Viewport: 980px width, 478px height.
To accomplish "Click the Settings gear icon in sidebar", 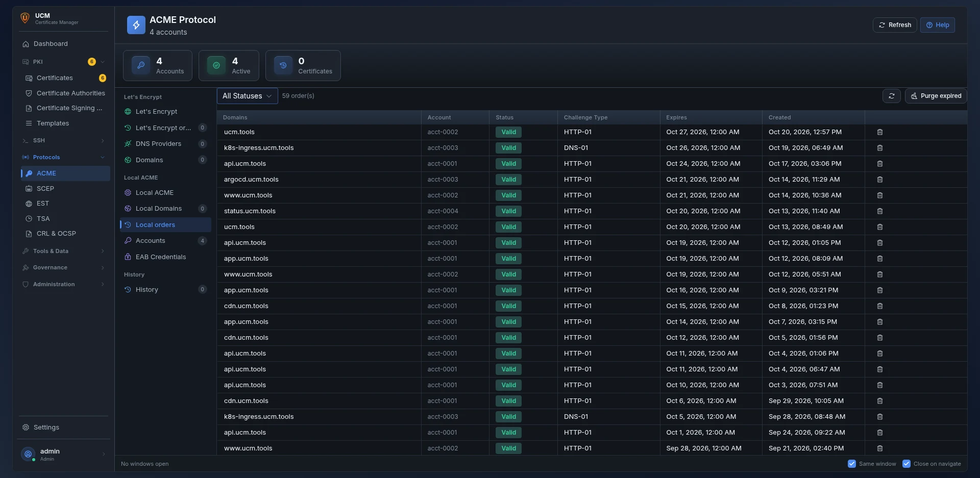I will pyautogui.click(x=26, y=427).
